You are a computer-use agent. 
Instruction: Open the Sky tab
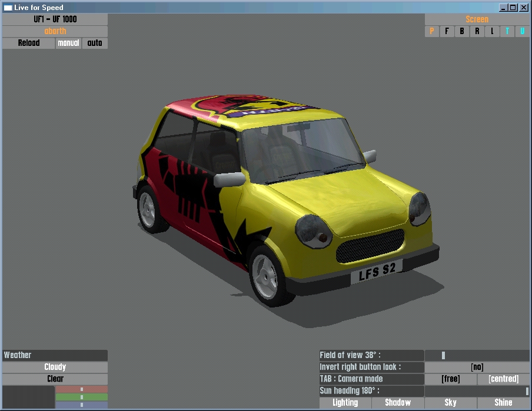(x=450, y=403)
